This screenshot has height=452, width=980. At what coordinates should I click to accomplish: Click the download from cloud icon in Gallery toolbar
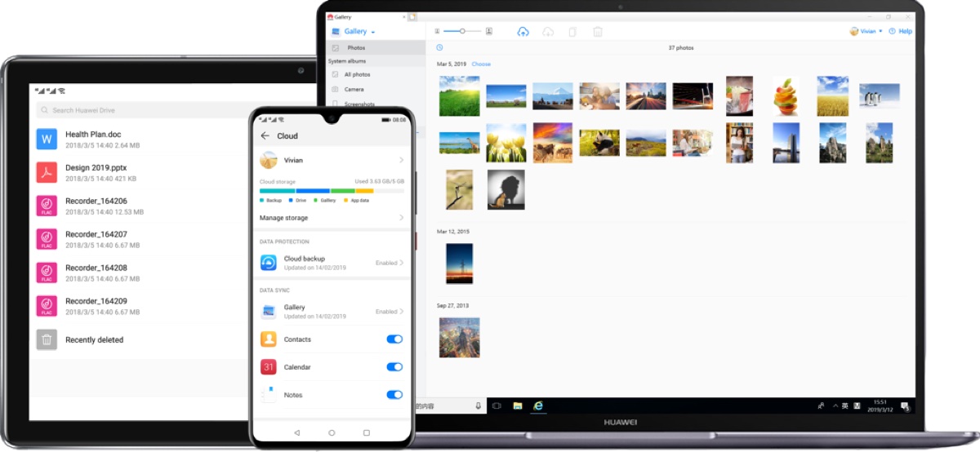coord(549,31)
